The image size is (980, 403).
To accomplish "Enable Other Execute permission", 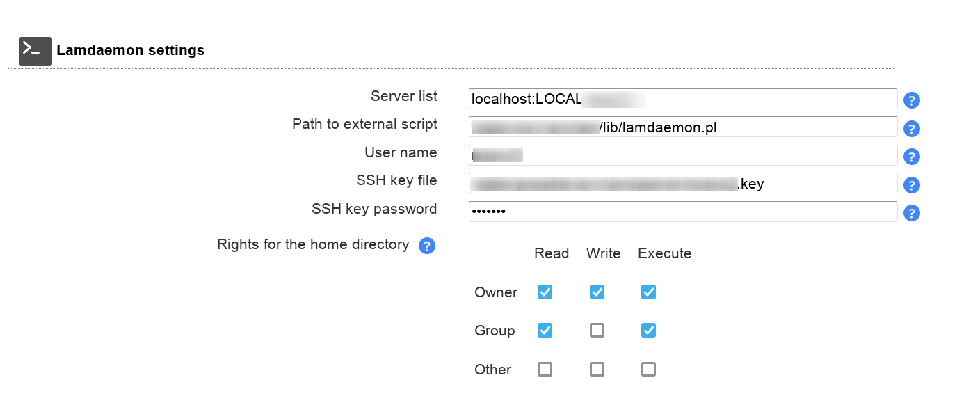I will click(x=648, y=369).
